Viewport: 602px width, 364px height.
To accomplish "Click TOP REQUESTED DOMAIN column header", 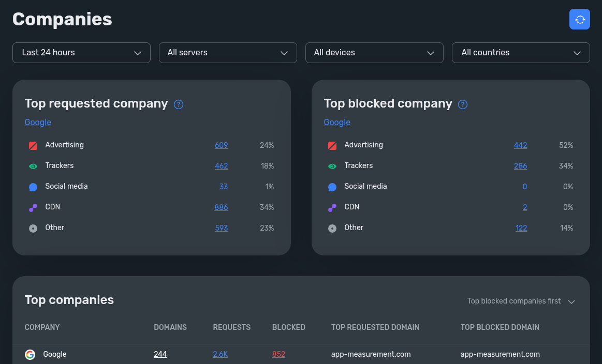I will (375, 327).
